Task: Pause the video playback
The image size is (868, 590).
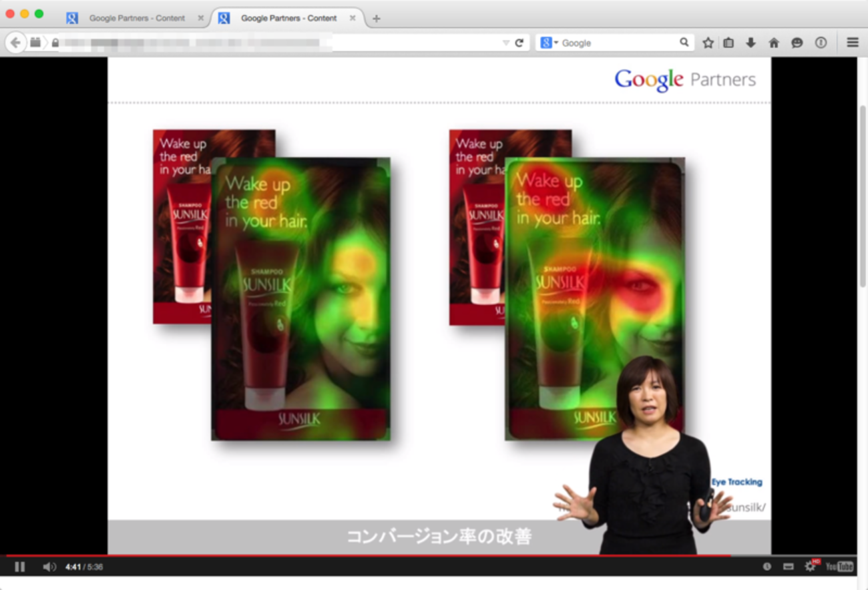Action: pyautogui.click(x=19, y=567)
